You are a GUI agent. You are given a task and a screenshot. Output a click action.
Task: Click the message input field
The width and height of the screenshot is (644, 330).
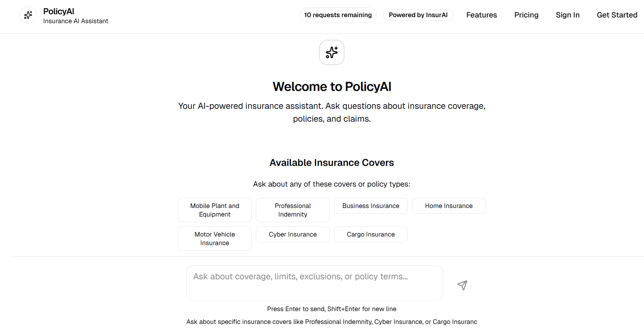(314, 283)
